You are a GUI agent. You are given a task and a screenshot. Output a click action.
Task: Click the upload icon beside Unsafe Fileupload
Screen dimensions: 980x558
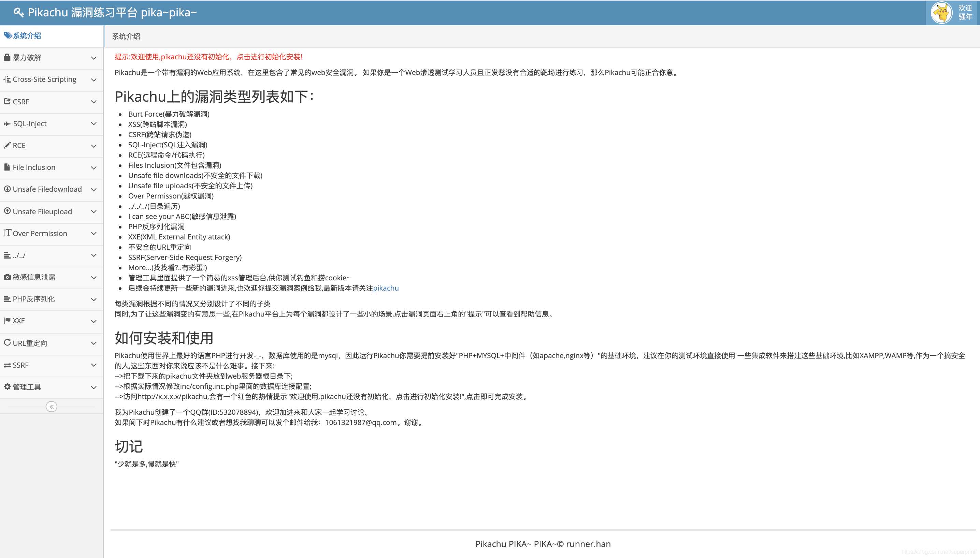point(7,211)
